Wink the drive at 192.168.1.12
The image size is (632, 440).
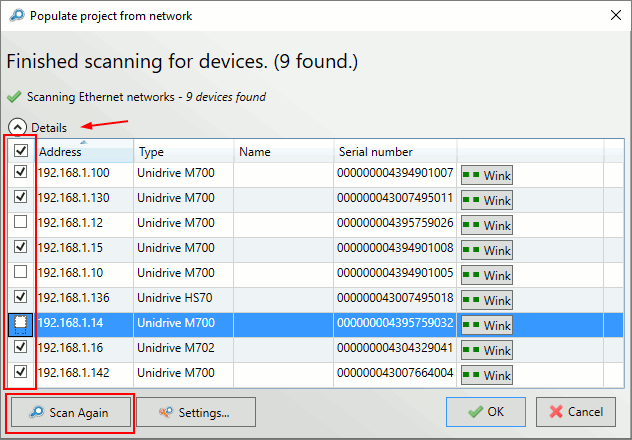tap(487, 225)
